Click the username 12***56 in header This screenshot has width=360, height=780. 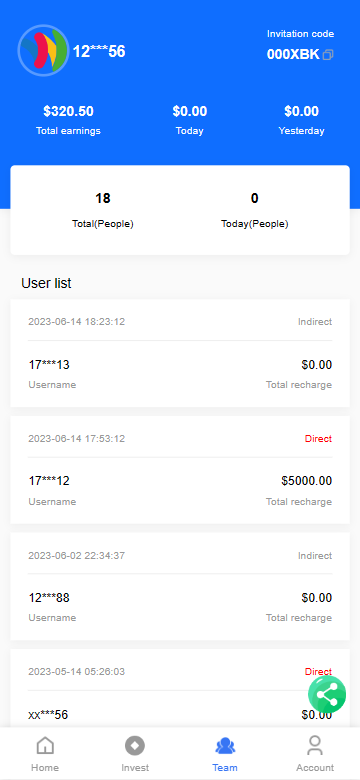click(x=99, y=51)
